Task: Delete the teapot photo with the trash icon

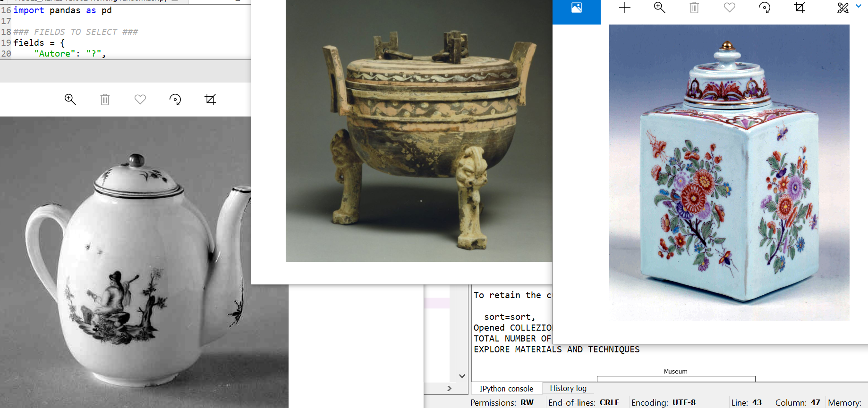Action: click(105, 100)
